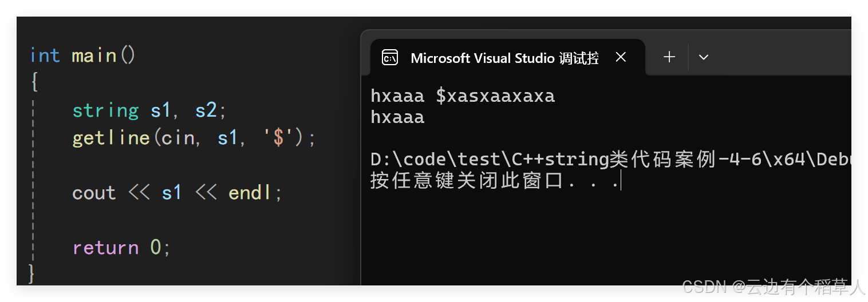Expand the terminal profiles dropdown chevron
Screen dimensions: 868x302
click(704, 57)
